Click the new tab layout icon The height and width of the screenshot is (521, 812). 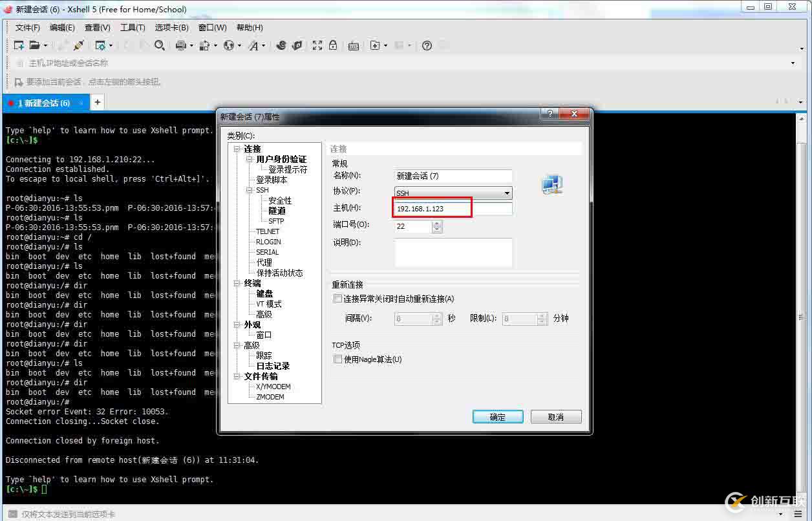click(375, 45)
